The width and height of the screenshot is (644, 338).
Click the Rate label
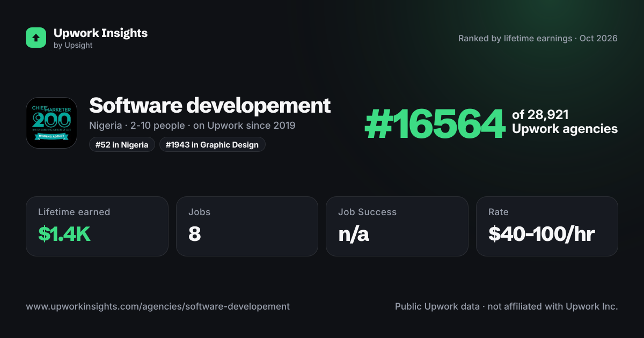(499, 212)
